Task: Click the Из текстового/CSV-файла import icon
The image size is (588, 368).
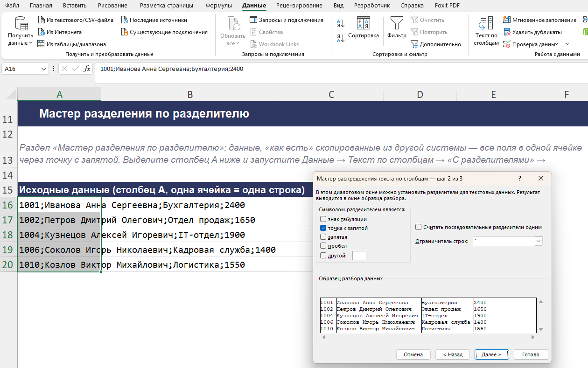Action: 41,20
